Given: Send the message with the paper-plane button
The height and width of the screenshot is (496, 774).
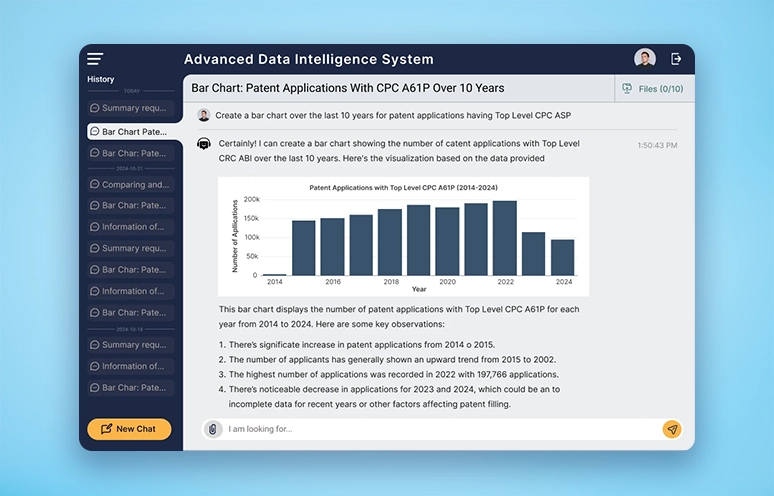Looking at the screenshot, I should coord(672,429).
